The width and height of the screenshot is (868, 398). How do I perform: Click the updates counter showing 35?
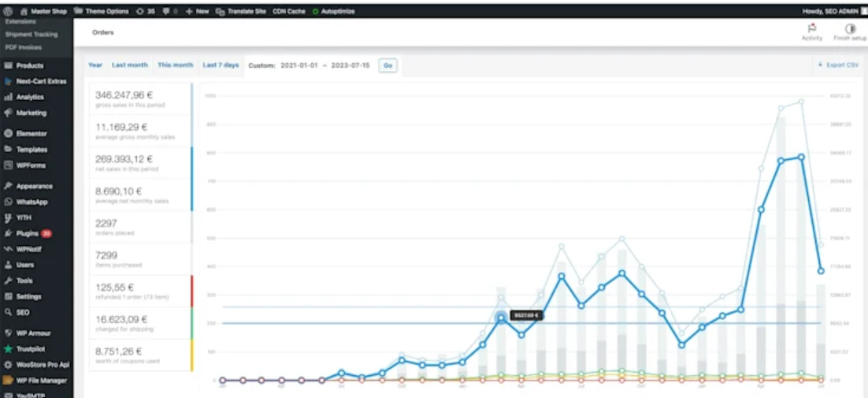point(145,12)
